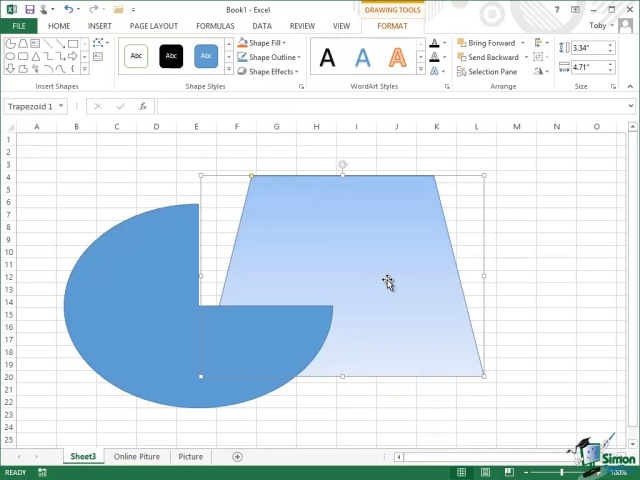Select the black-fill WordArt letter A style
The width and height of the screenshot is (640, 480).
coord(327,58)
